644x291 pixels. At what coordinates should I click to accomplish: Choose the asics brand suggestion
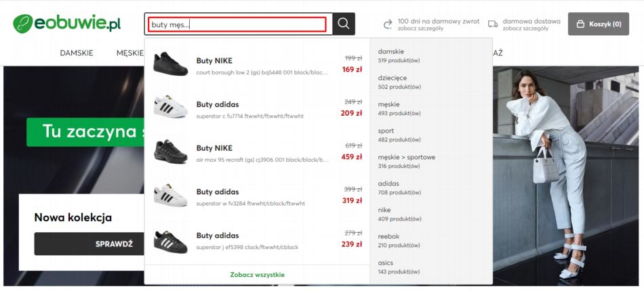point(386,263)
